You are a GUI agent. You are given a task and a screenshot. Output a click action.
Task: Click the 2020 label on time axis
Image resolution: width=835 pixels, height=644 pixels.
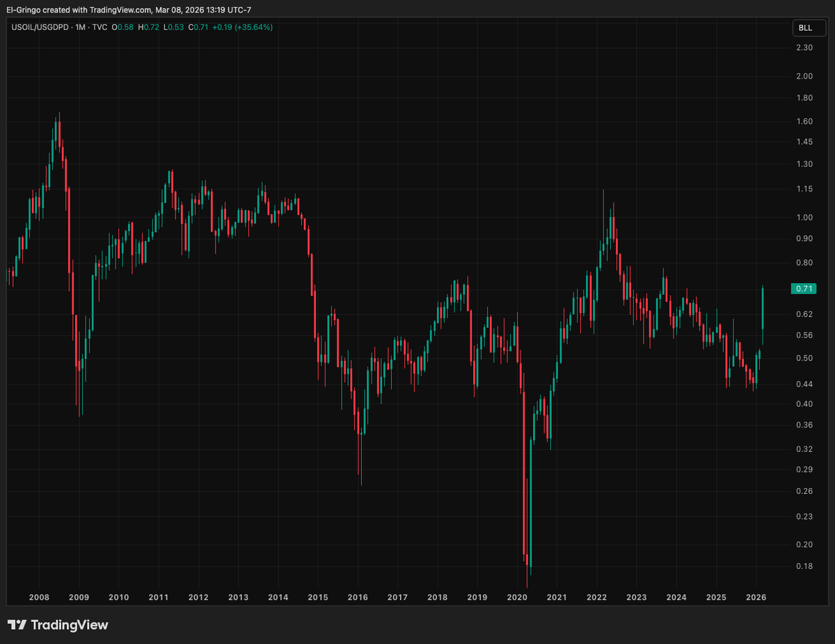[517, 597]
